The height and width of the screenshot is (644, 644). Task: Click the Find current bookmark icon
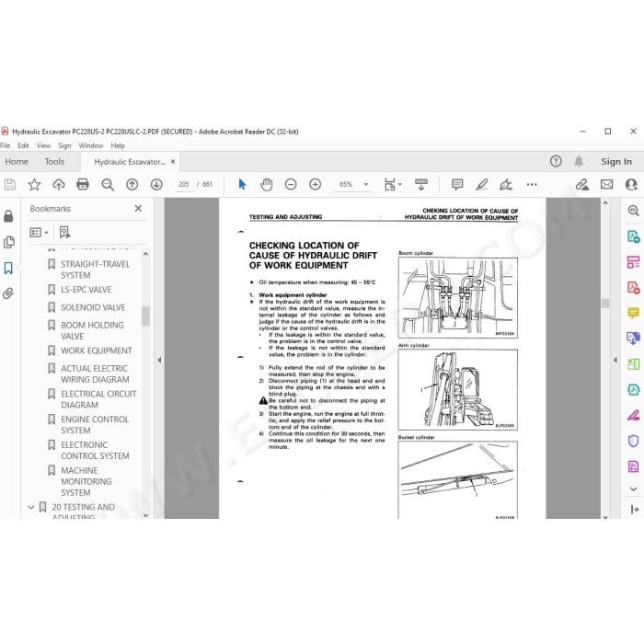(65, 233)
